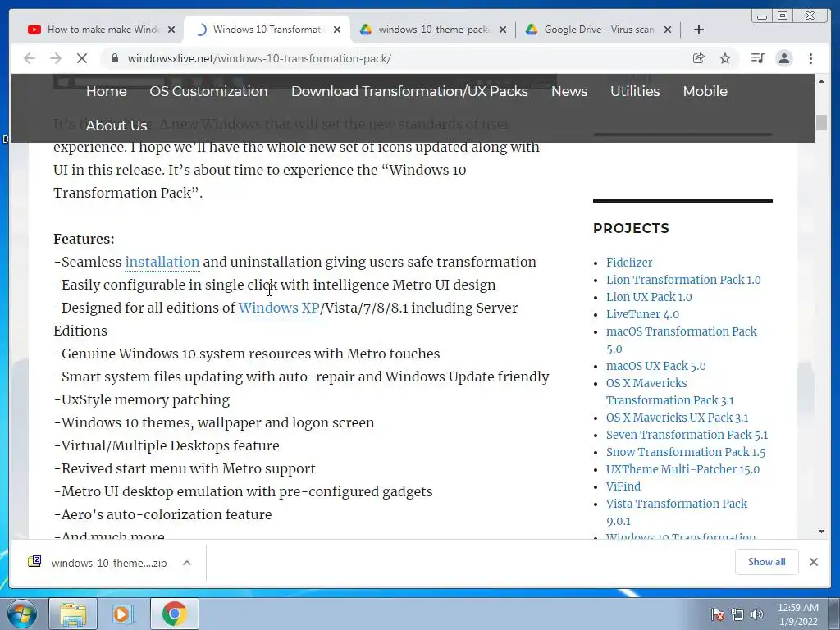Open Lion UX Pack 1.0 link
The height and width of the screenshot is (630, 840).
649,297
